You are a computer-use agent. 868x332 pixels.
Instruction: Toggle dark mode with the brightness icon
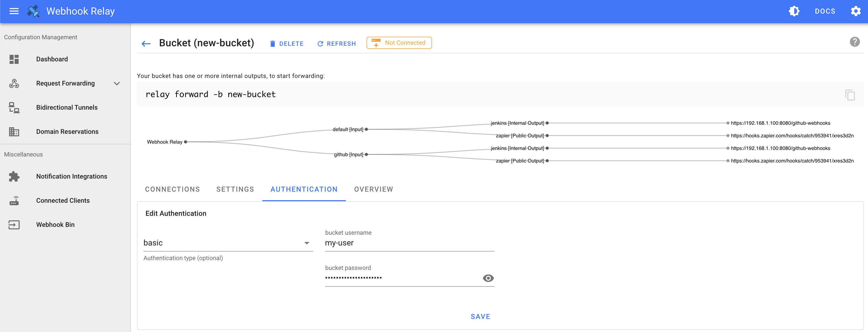click(x=794, y=11)
